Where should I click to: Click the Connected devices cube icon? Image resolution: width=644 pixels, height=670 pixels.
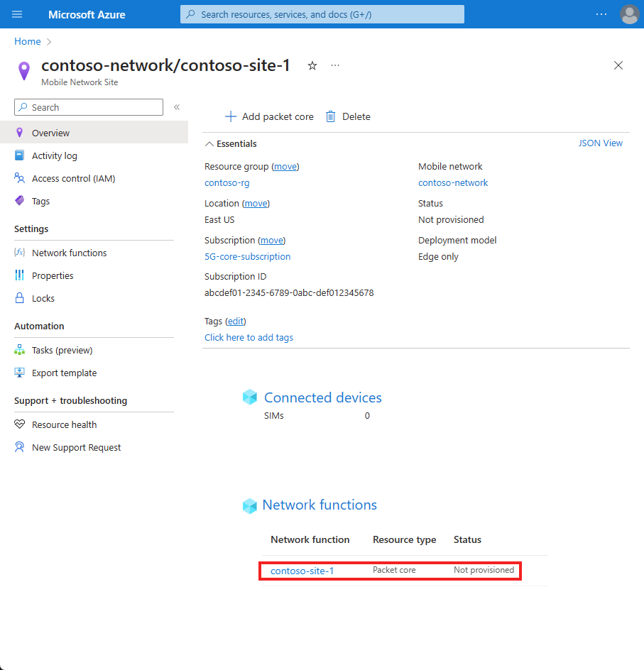tap(249, 397)
